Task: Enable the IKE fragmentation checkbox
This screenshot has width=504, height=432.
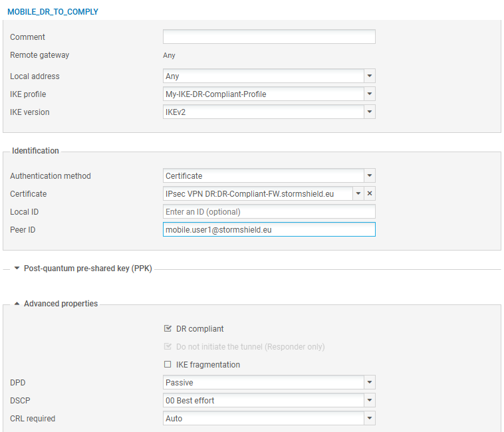Action: [168, 365]
